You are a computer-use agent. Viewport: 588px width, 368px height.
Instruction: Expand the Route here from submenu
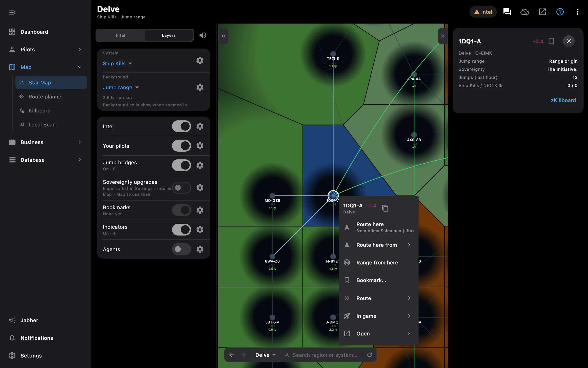(379, 245)
